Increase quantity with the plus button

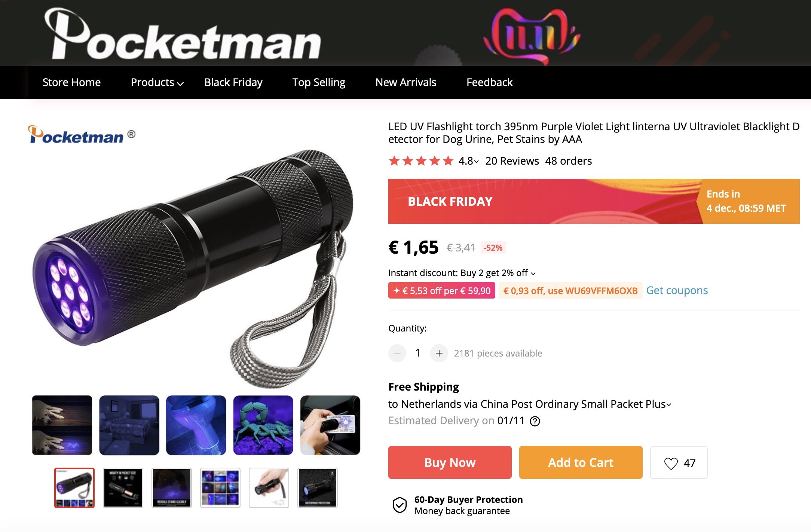coord(439,353)
